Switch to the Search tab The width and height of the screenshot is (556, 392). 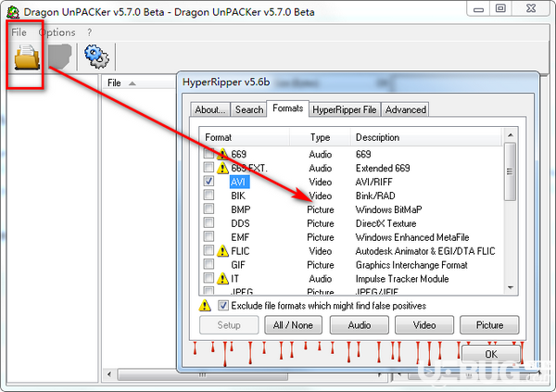coord(249,109)
